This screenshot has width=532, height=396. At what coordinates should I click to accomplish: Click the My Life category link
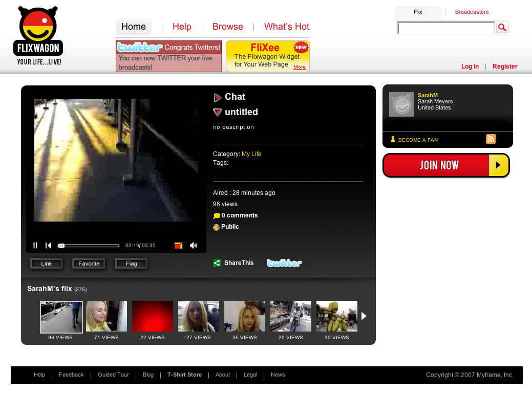pos(251,154)
